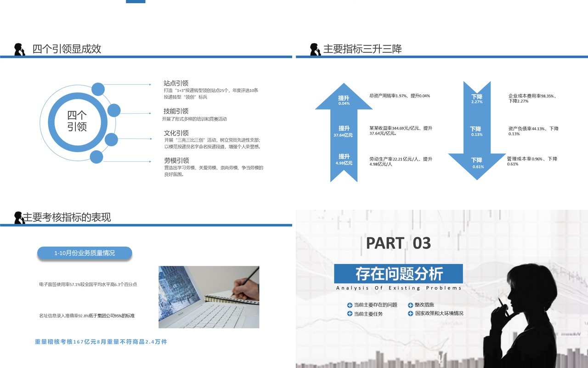Select the 文化引领 heading
588x368 pixels.
tap(176, 133)
